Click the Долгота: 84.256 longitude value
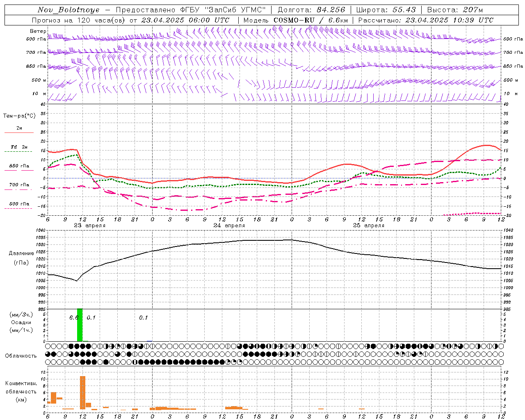Image resolution: width=525 pixels, height=420 pixels. [x=312, y=10]
